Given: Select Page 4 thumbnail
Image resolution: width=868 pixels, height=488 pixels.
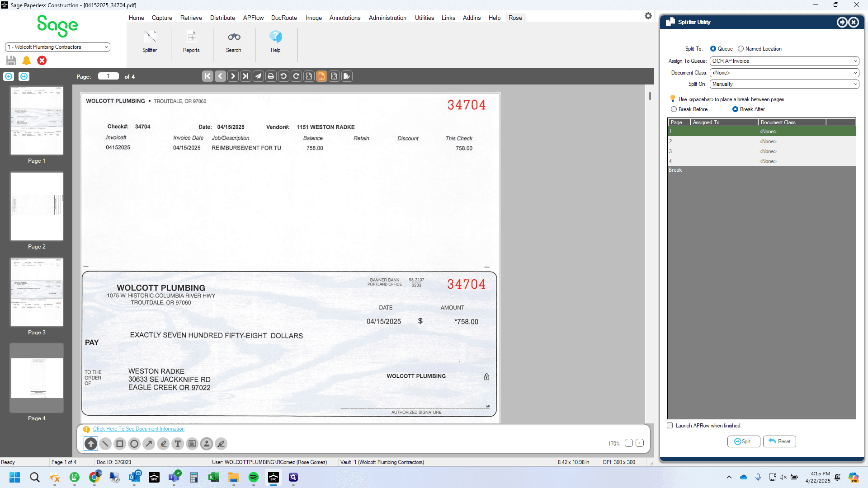Looking at the screenshot, I should [37, 378].
